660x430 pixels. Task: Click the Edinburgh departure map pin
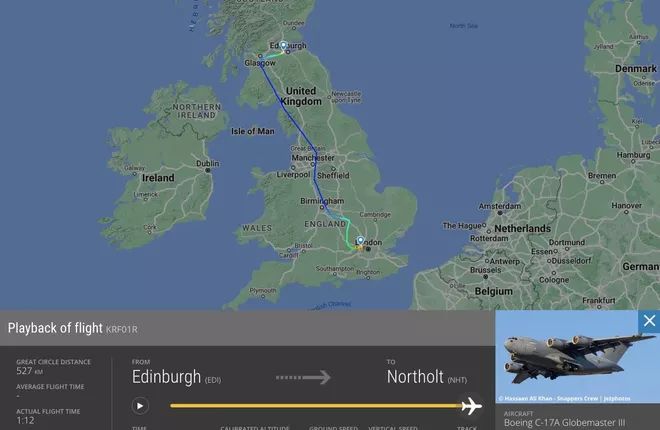(x=284, y=46)
